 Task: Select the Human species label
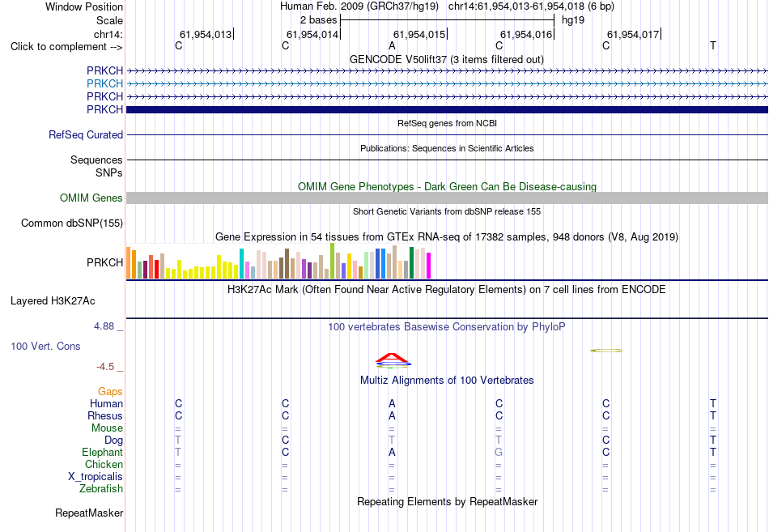click(106, 404)
